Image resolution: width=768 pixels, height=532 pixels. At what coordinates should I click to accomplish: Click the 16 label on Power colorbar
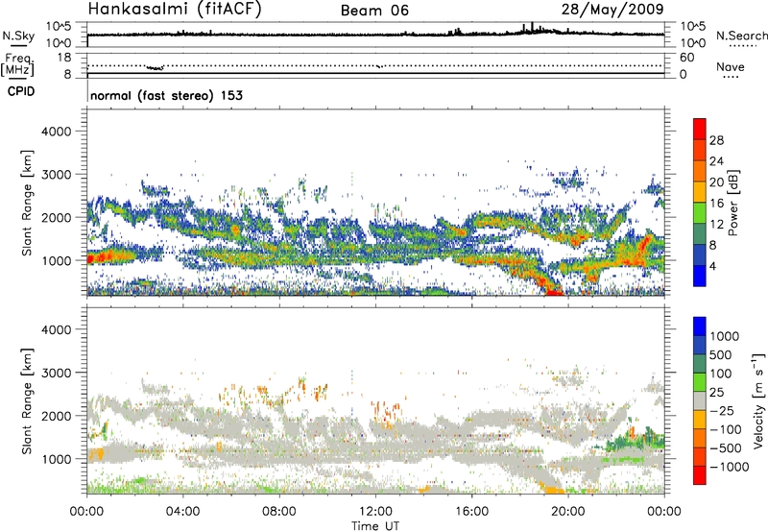click(x=716, y=204)
